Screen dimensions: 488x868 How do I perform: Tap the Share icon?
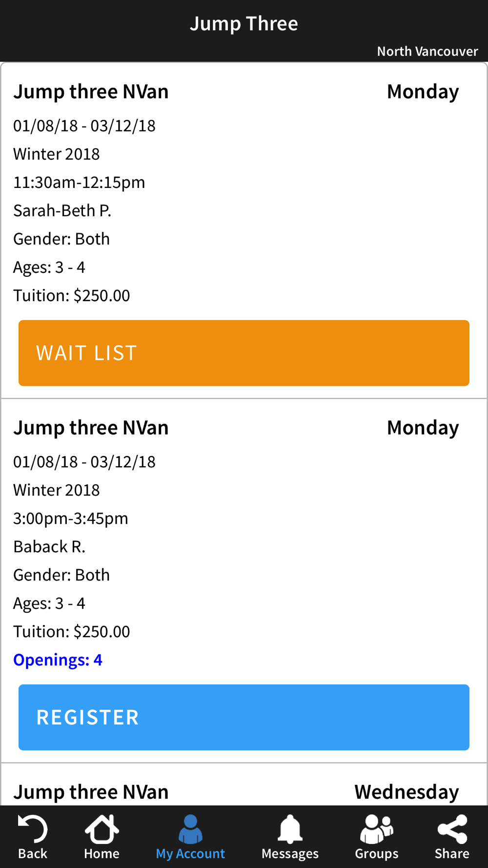452,829
